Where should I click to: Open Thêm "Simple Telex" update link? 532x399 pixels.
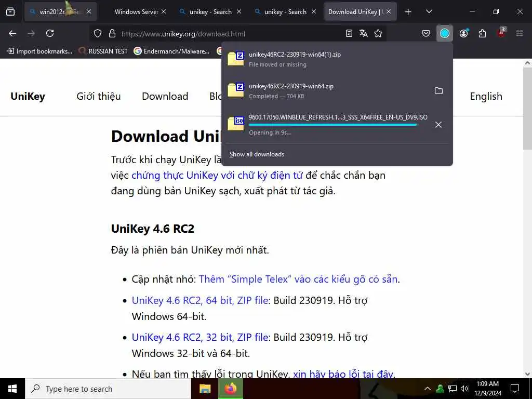click(299, 279)
